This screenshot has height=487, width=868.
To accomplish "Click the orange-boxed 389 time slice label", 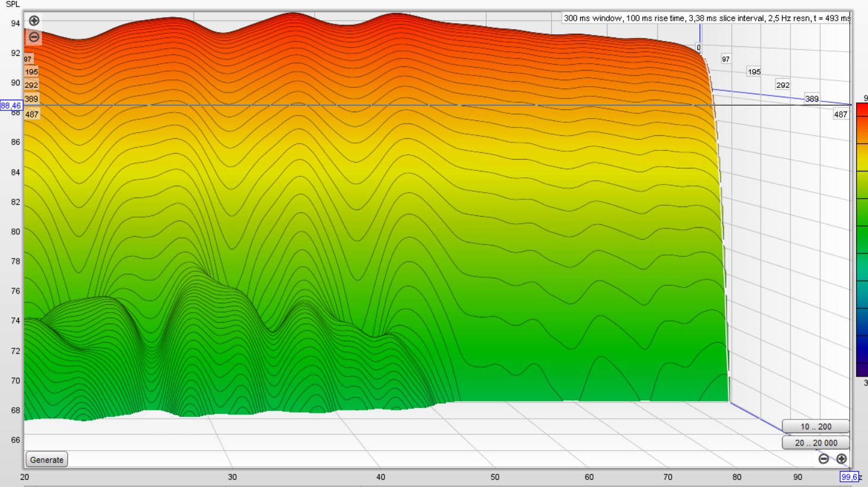I will tap(31, 99).
